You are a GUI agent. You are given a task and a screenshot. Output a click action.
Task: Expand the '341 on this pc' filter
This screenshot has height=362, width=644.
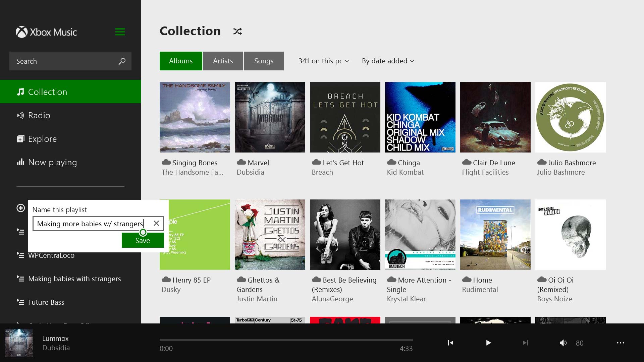point(324,61)
